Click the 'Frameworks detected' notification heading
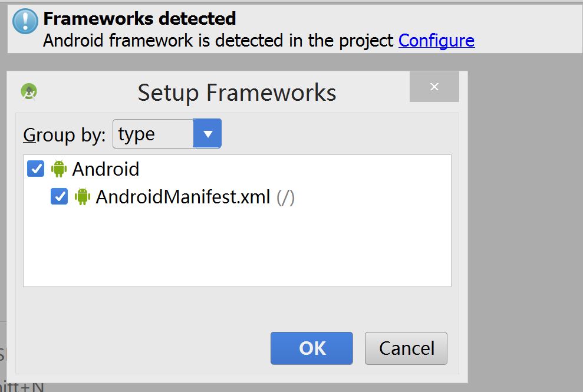Screen dimensions: 583x392 [140, 19]
